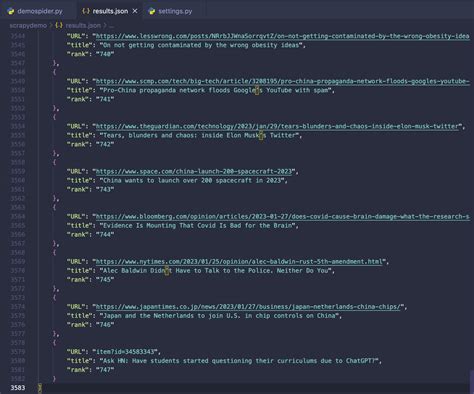
Task: Click the rank value "743"
Action: tap(105, 189)
